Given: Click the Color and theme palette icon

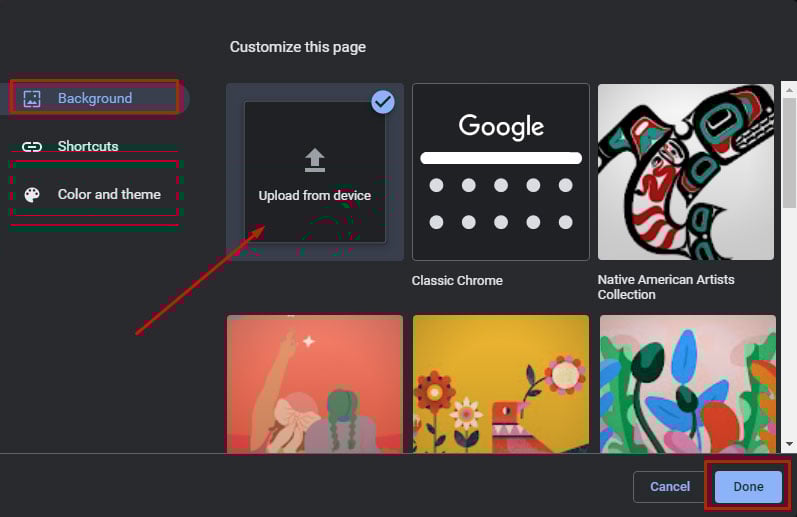Looking at the screenshot, I should click(x=32, y=195).
